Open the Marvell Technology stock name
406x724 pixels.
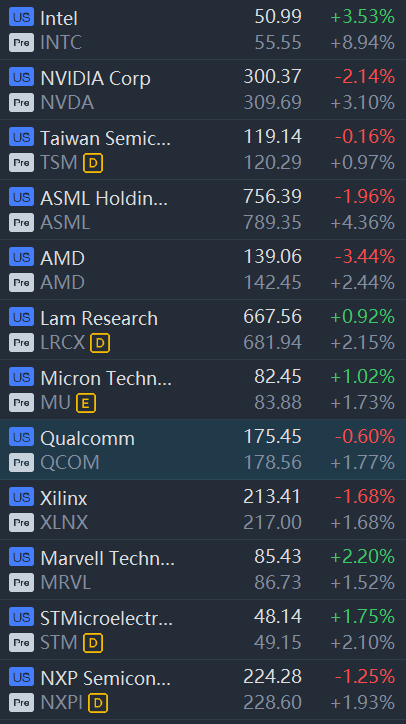[x=108, y=558]
